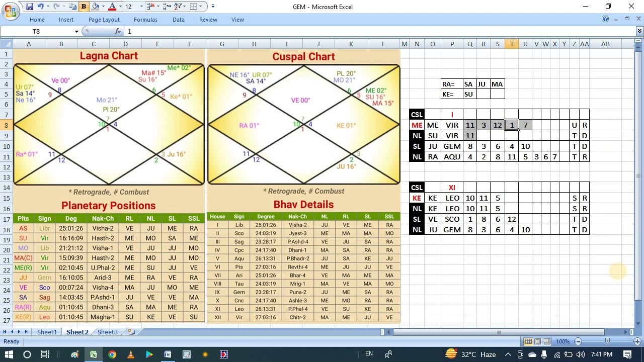This screenshot has width=644, height=362.
Task: Select row 8 header
Action: (6, 125)
